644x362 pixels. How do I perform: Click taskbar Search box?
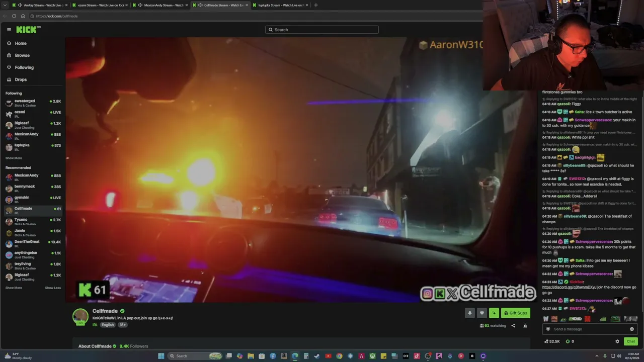click(x=195, y=356)
